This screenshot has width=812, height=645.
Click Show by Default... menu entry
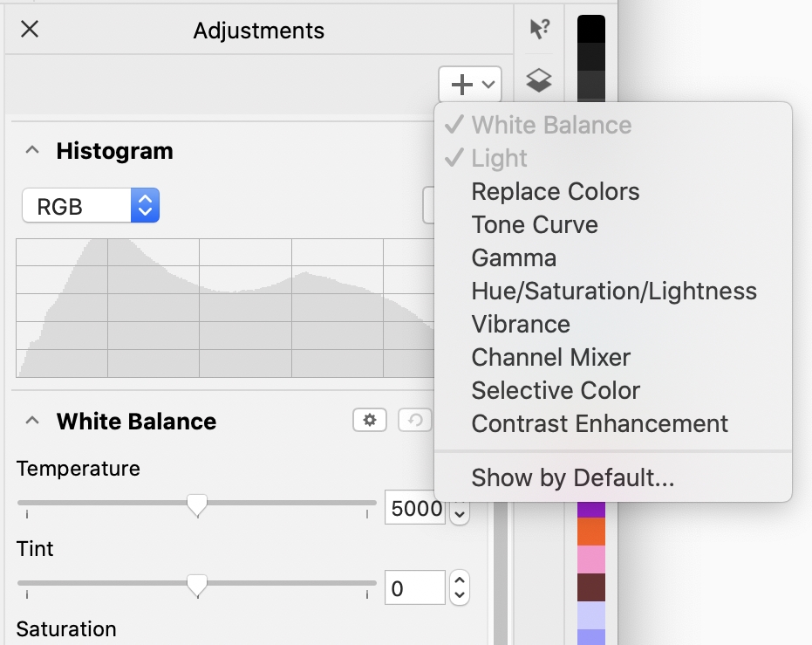(572, 478)
